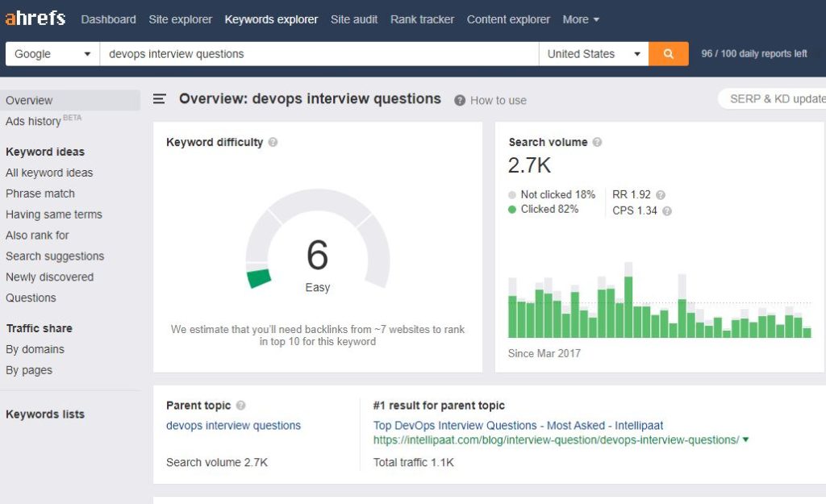Click the question mark icon before How to use
Image resolution: width=826 pixels, height=504 pixels.
[459, 101]
